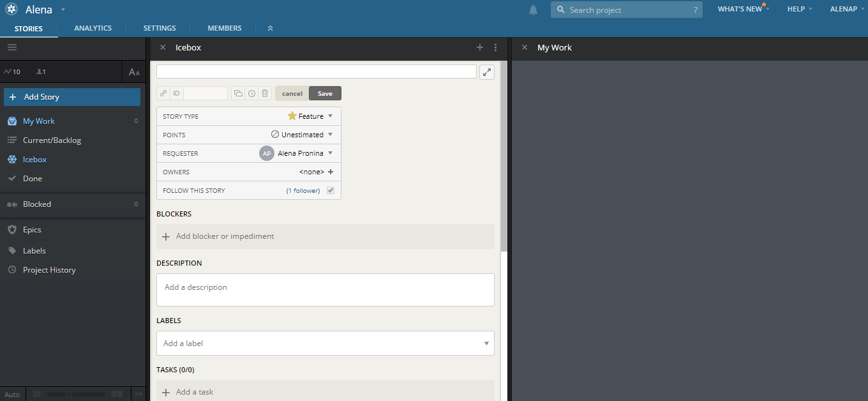Open the What's New menu

point(744,9)
